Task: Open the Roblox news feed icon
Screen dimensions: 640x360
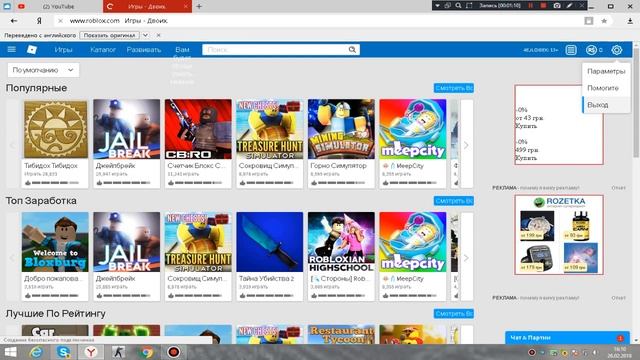Action: (571, 50)
